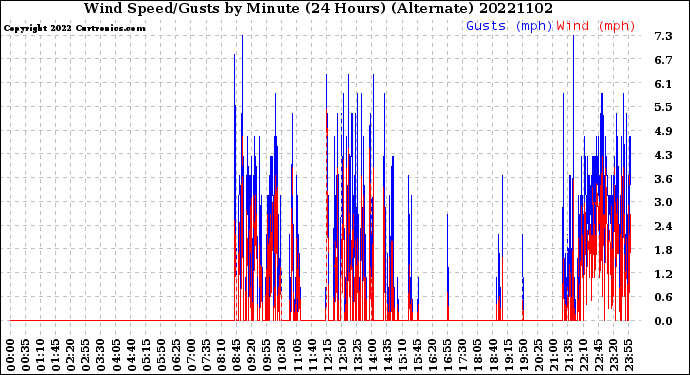The height and width of the screenshot is (375, 690).
Task: Click the 12:50 time axis label
Action: (x=341, y=355)
